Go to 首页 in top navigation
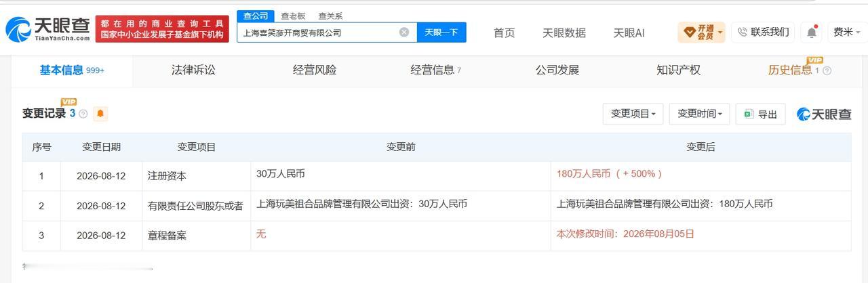The image size is (868, 283). (504, 32)
